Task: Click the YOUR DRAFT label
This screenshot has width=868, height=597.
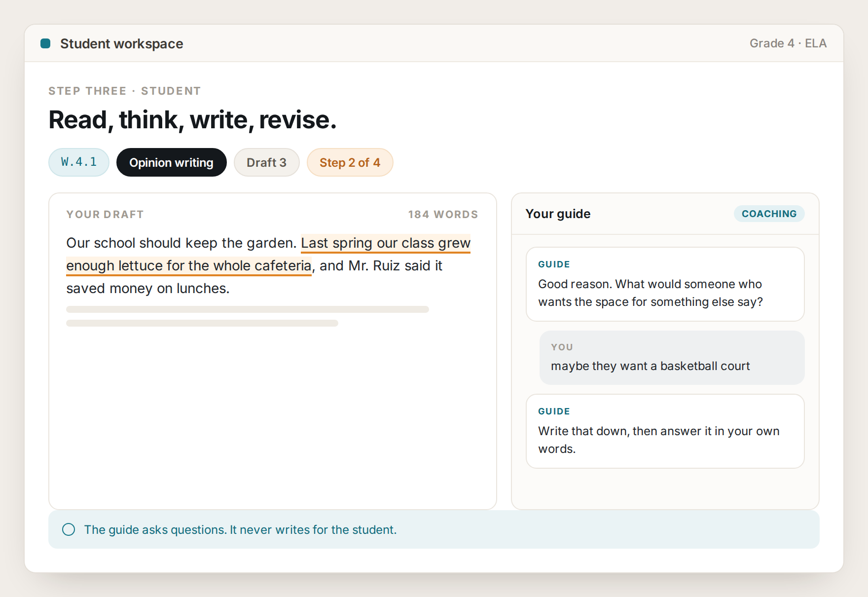Action: click(x=105, y=214)
